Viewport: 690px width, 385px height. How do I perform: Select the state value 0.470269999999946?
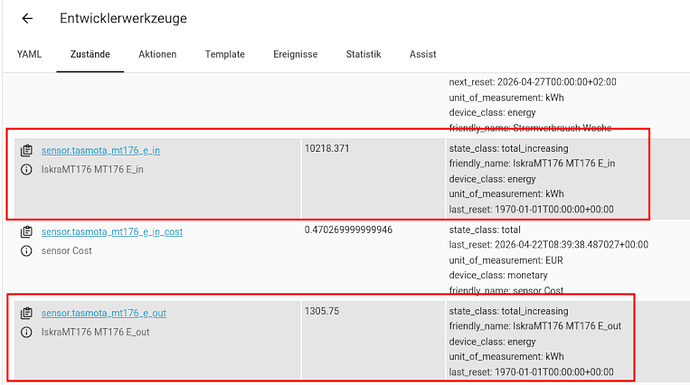tap(349, 230)
